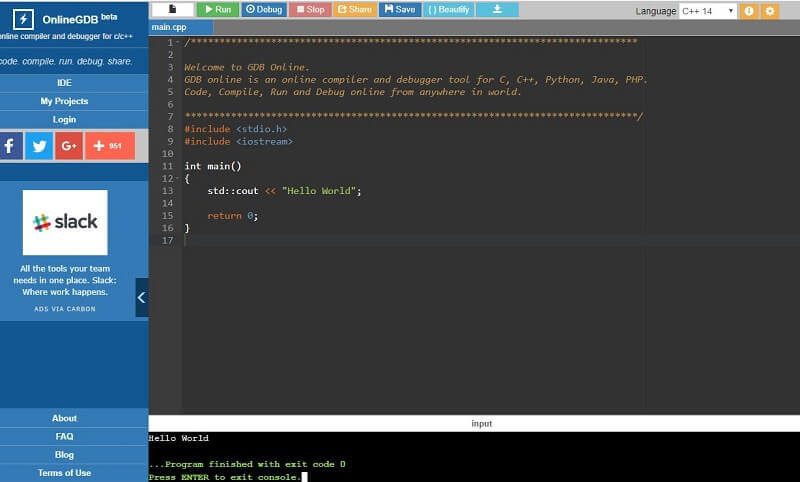Stop the running program
The height and width of the screenshot is (482, 800).
[x=310, y=9]
